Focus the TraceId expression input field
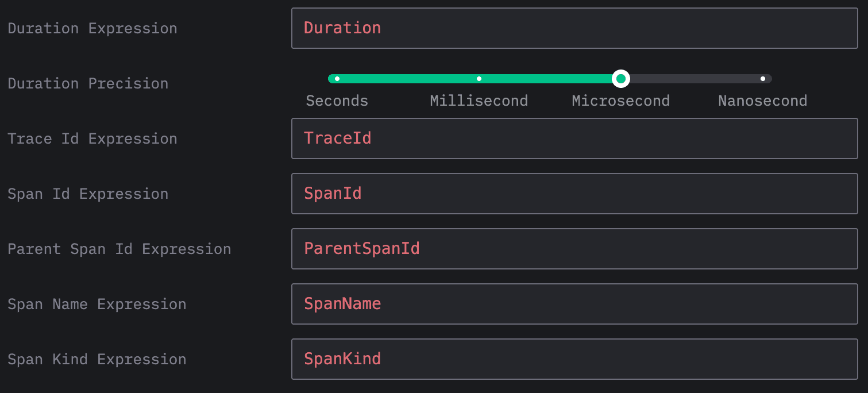Viewport: 868px width, 393px height. 574,138
